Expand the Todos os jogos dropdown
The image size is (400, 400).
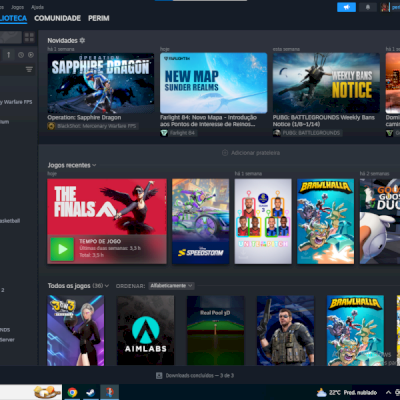point(107,286)
